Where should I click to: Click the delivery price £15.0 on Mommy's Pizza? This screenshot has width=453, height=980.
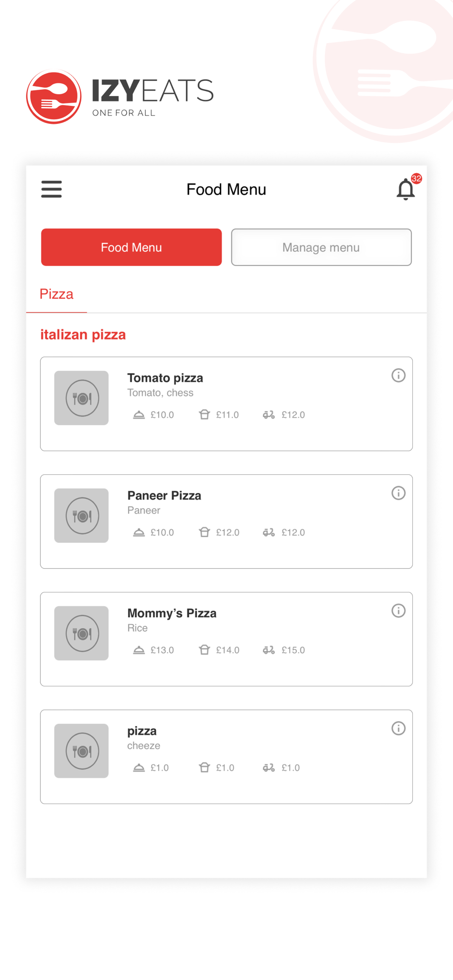click(x=293, y=650)
